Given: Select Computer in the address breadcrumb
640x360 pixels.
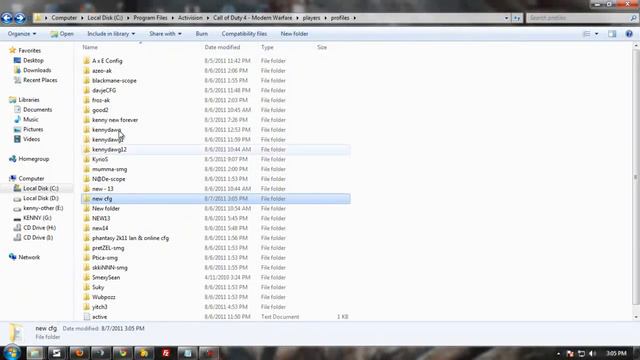Looking at the screenshot, I should point(64,18).
